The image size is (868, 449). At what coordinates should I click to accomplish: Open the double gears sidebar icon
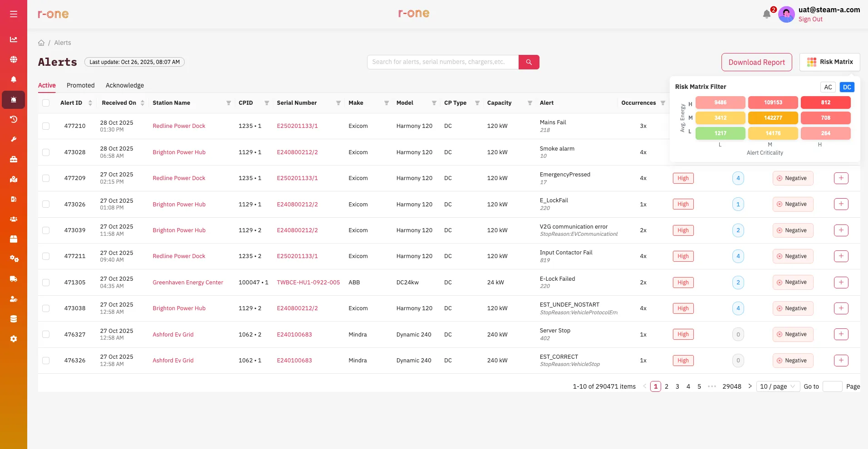coord(14,259)
